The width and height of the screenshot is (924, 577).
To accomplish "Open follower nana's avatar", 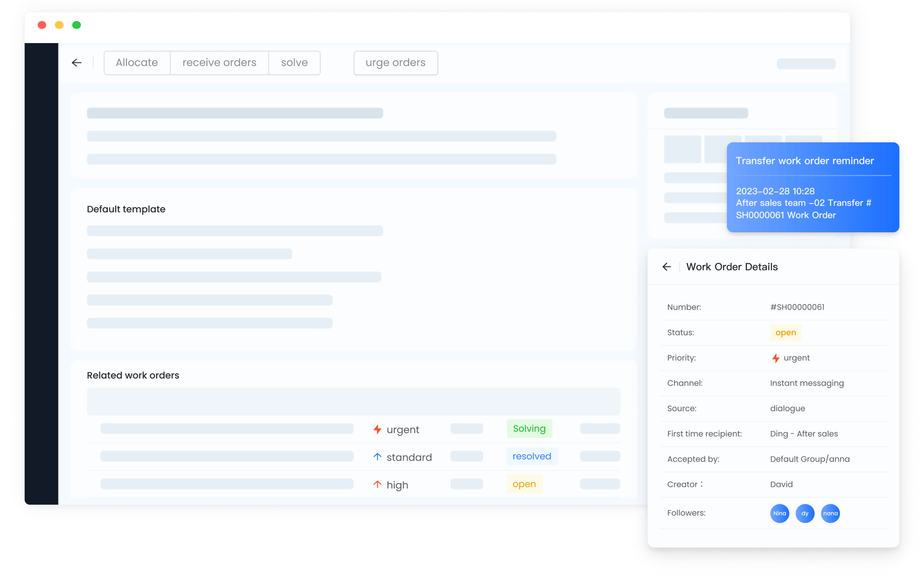I will 830,513.
